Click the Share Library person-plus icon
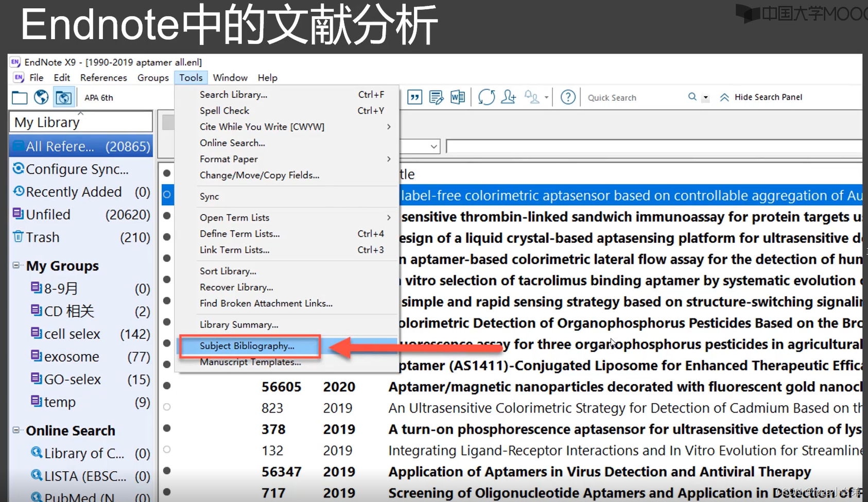Image resolution: width=868 pixels, height=502 pixels. 509,97
